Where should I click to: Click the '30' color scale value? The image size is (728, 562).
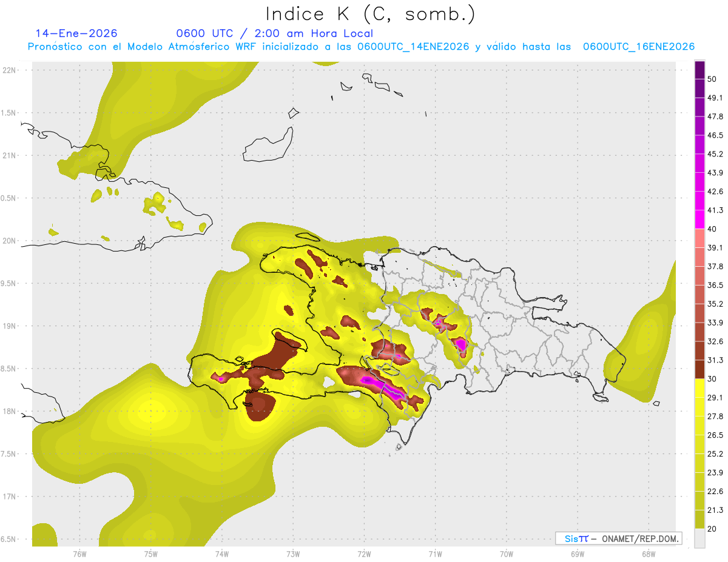click(x=713, y=379)
